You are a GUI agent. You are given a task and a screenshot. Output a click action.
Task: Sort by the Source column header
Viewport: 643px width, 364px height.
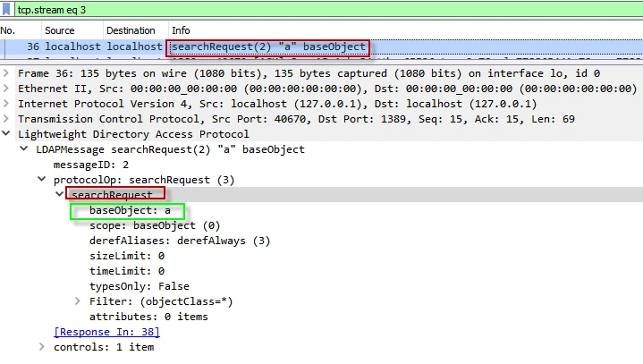point(60,30)
